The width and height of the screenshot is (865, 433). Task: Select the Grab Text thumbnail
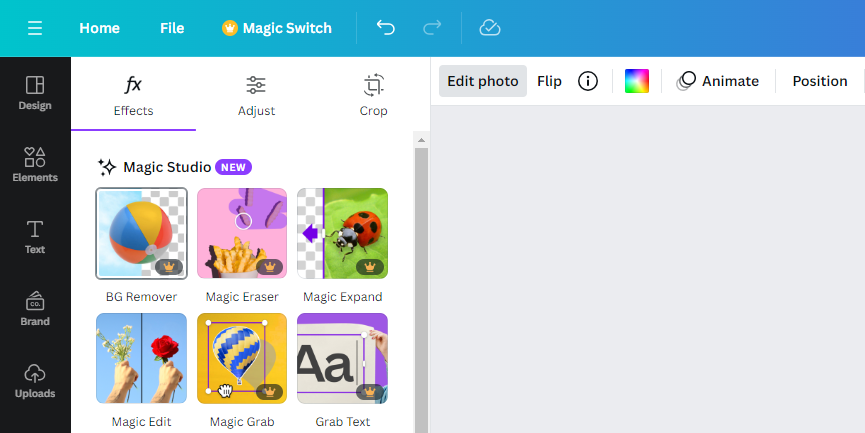[x=343, y=359]
